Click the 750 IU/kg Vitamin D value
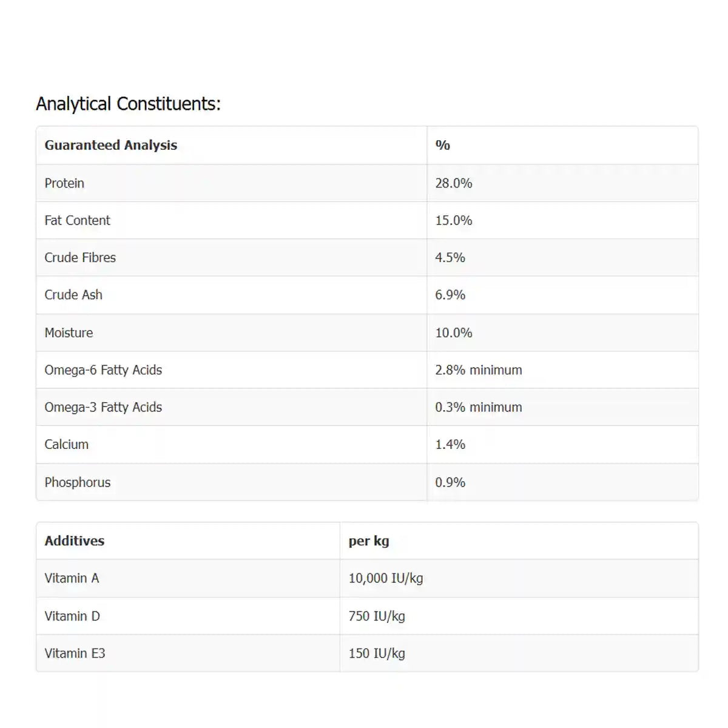728x728 pixels. point(377,616)
